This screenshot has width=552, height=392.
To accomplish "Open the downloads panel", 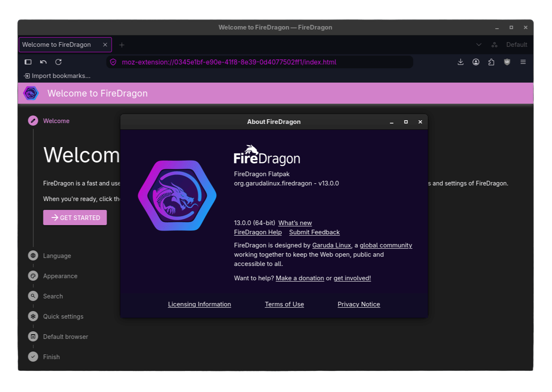I will tap(461, 62).
